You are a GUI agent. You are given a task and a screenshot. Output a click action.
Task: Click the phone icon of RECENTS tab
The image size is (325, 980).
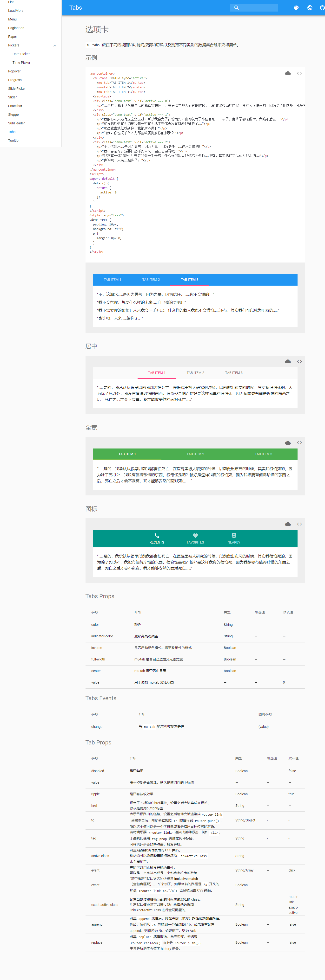157,536
